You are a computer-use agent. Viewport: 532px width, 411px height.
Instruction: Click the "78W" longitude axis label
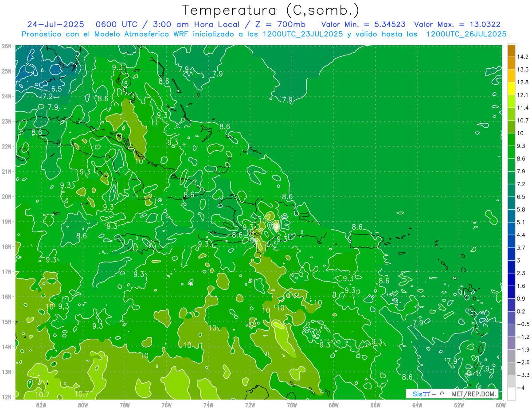(125, 405)
